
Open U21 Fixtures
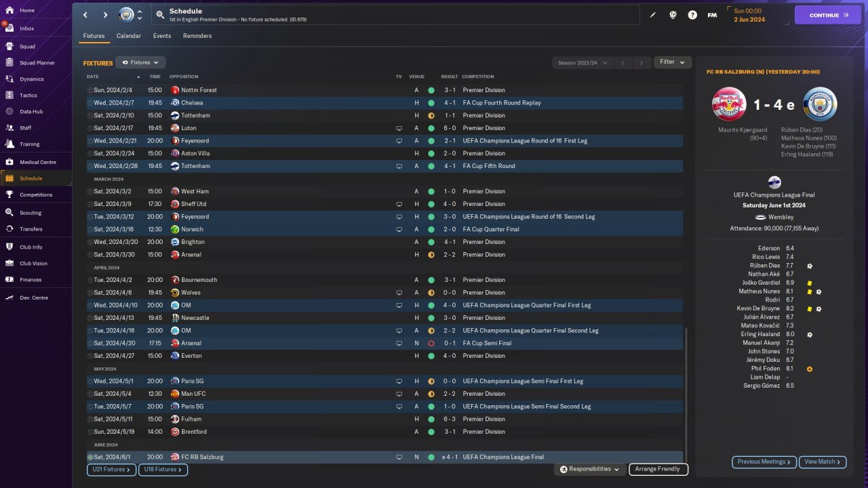(111, 469)
